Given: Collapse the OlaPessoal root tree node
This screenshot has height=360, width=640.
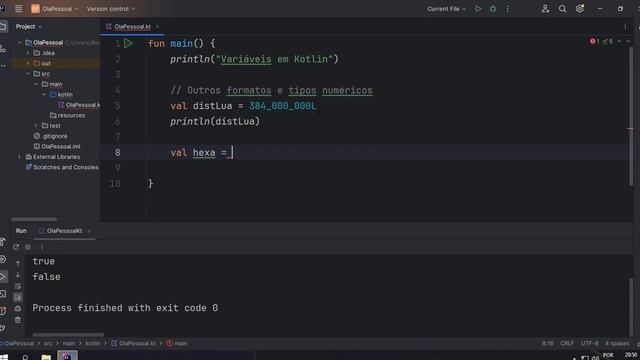Looking at the screenshot, I should pos(19,42).
